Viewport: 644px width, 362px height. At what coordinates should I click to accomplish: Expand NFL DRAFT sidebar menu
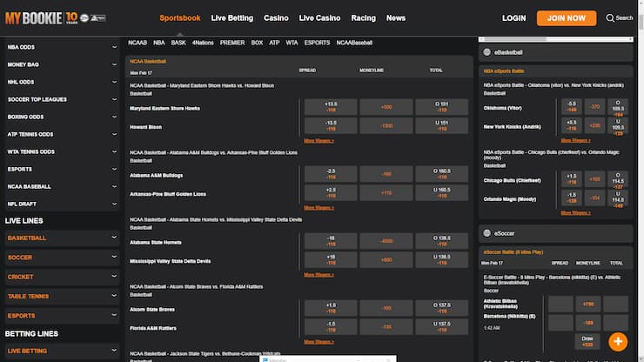click(62, 204)
